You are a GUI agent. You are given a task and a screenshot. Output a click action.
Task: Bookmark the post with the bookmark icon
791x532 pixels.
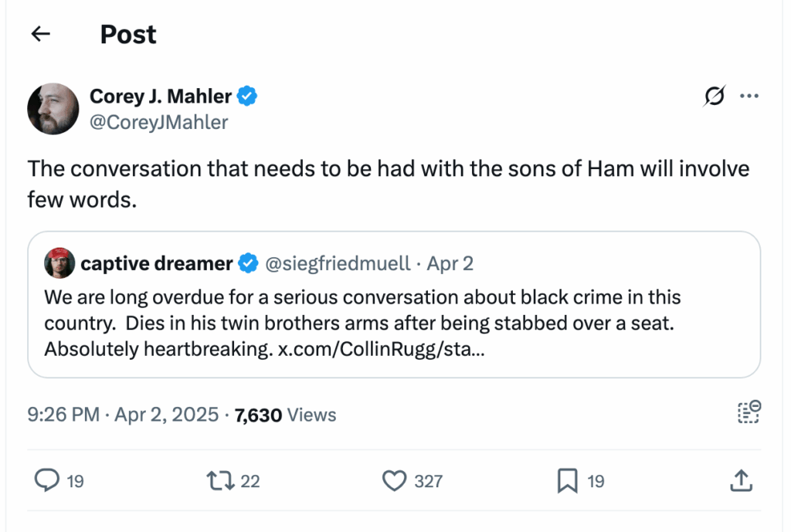(569, 480)
